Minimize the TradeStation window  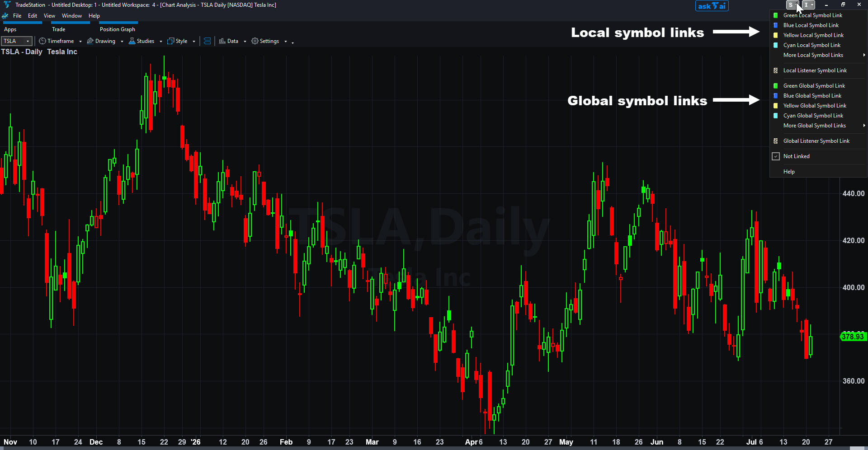click(826, 5)
